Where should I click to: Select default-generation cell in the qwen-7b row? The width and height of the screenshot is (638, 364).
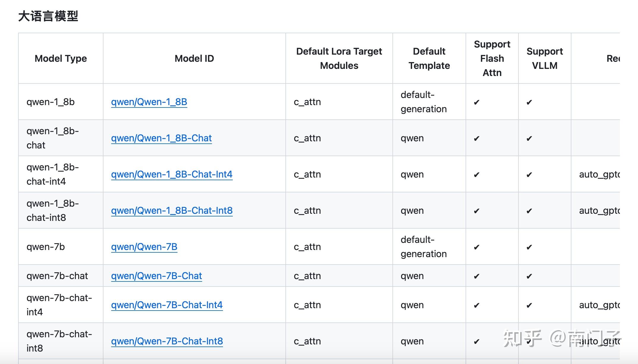click(x=424, y=247)
